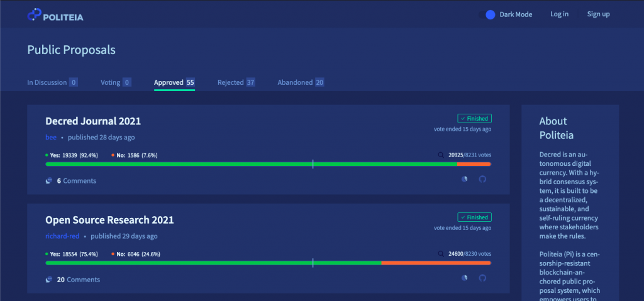Image resolution: width=644 pixels, height=301 pixels.
Task: Switch to the Rejected tab
Action: [236, 82]
